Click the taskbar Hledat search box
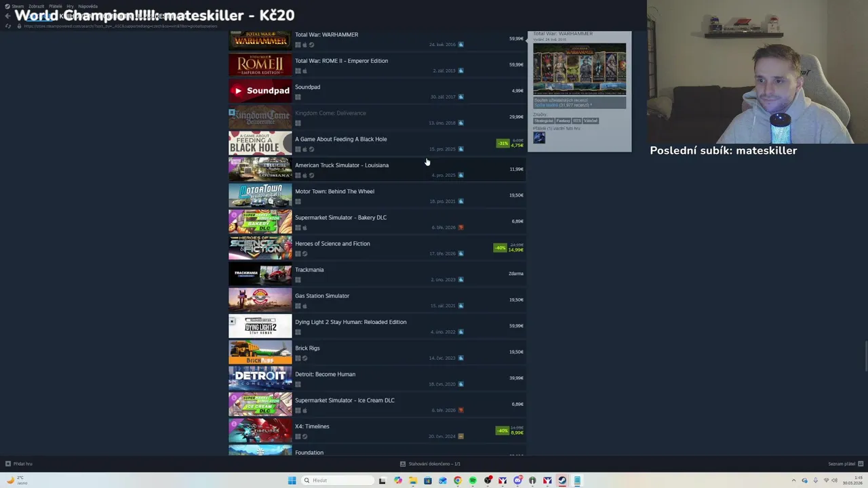This screenshot has height=488, width=868. [x=338, y=481]
